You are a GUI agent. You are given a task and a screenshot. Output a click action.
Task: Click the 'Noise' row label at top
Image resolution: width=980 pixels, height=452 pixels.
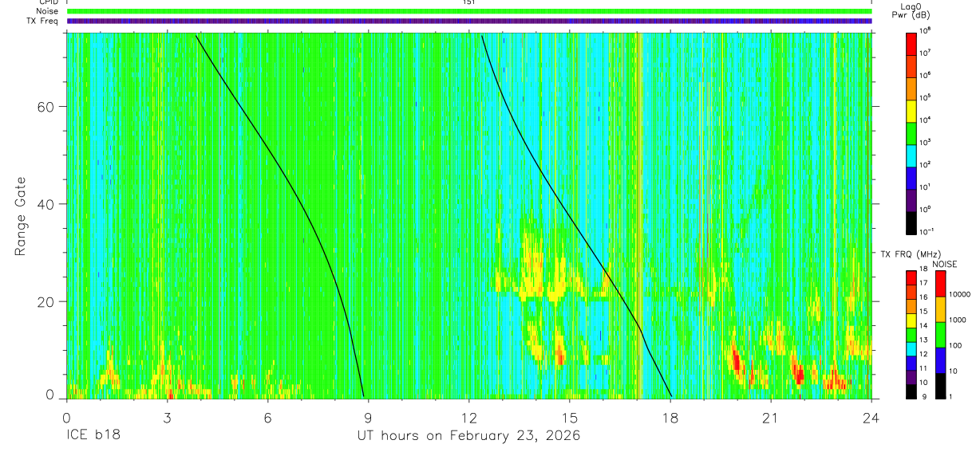[49, 11]
